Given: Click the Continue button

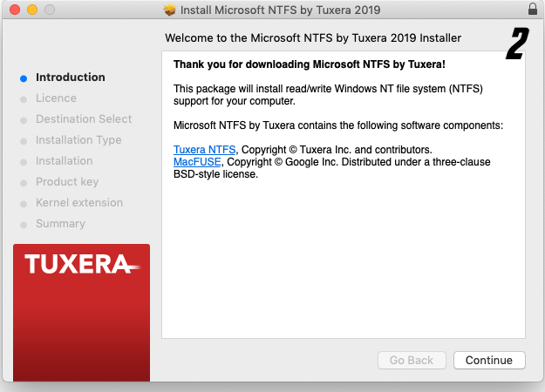Looking at the screenshot, I should click(x=489, y=360).
